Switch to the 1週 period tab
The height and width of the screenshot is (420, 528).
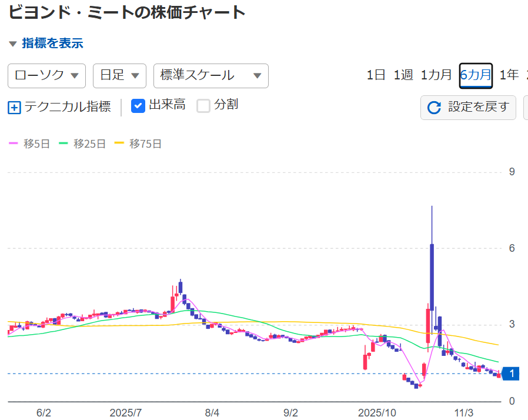tap(403, 75)
